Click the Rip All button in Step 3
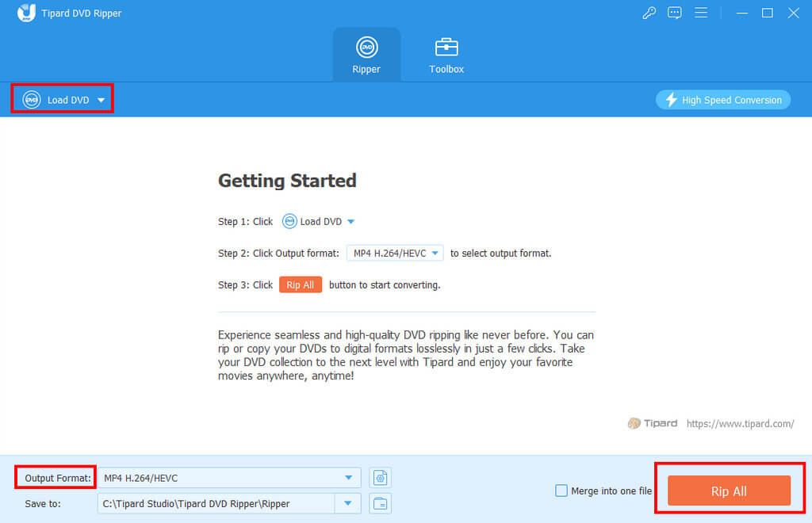 tap(301, 284)
